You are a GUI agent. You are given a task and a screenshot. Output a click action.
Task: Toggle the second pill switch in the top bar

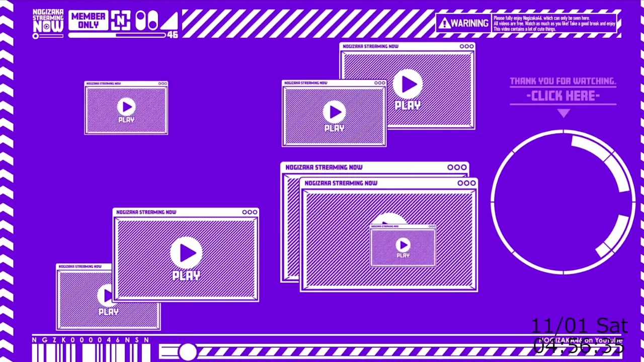coord(153,21)
